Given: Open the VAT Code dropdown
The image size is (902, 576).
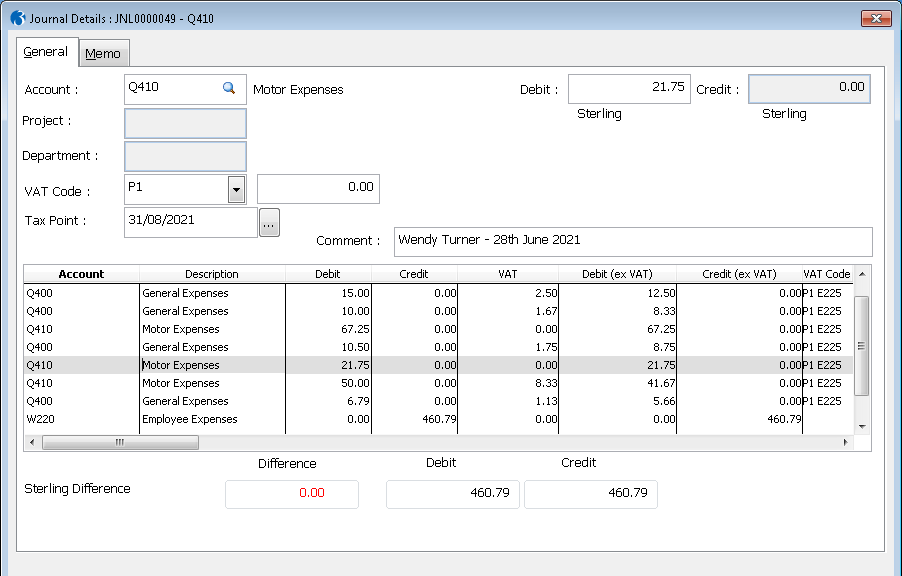Looking at the screenshot, I should point(236,189).
